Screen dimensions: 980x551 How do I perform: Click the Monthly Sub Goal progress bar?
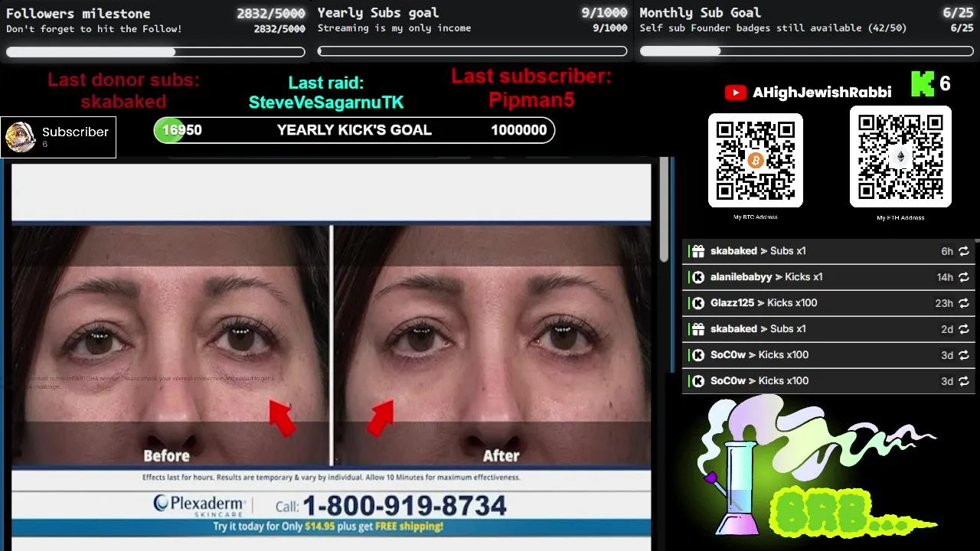pyautogui.click(x=807, y=51)
